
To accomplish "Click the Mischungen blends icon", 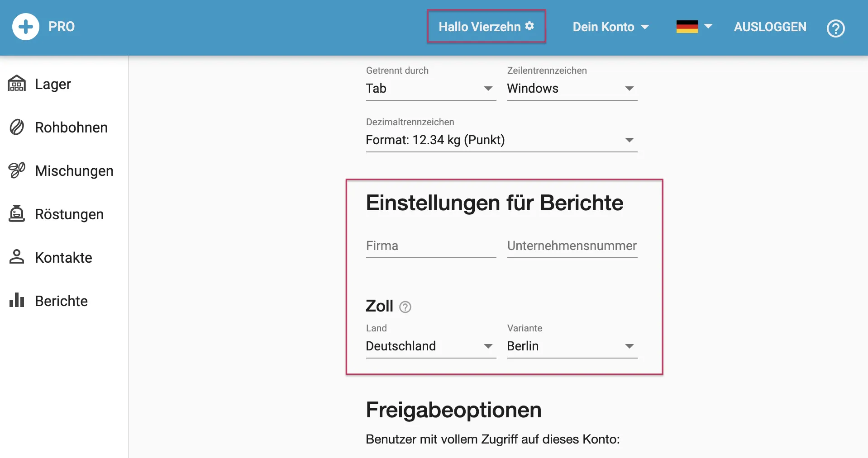I will pyautogui.click(x=17, y=170).
